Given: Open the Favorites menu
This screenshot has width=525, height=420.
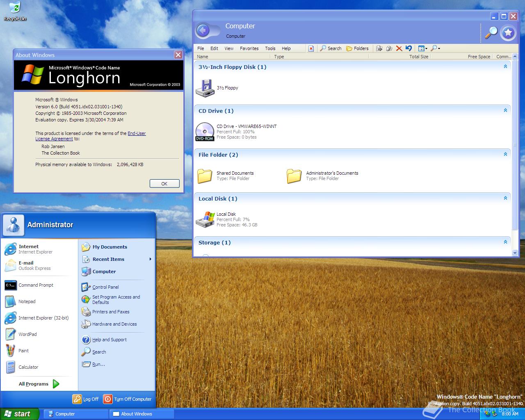Looking at the screenshot, I should click(x=249, y=48).
